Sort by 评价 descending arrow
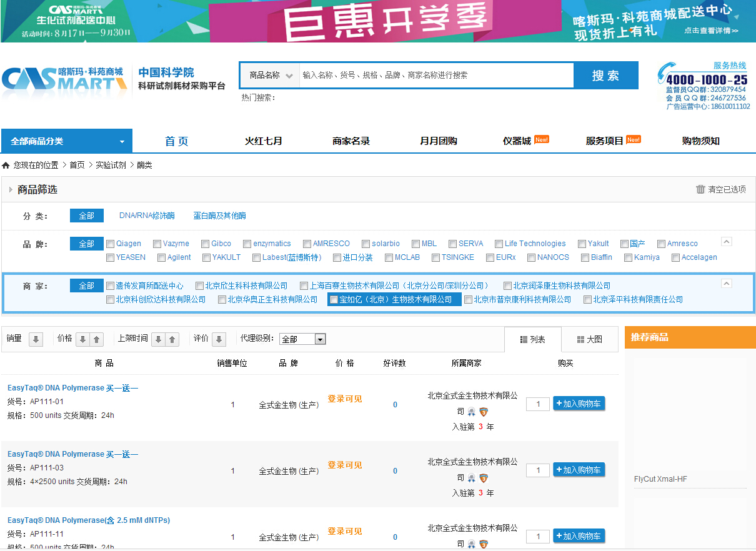The image size is (756, 551). pyautogui.click(x=219, y=339)
